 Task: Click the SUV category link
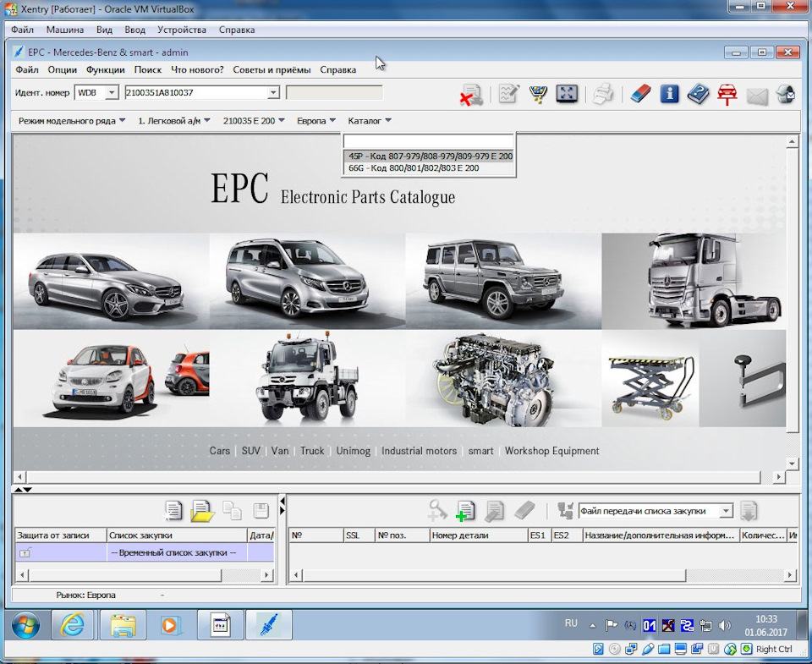click(x=250, y=451)
